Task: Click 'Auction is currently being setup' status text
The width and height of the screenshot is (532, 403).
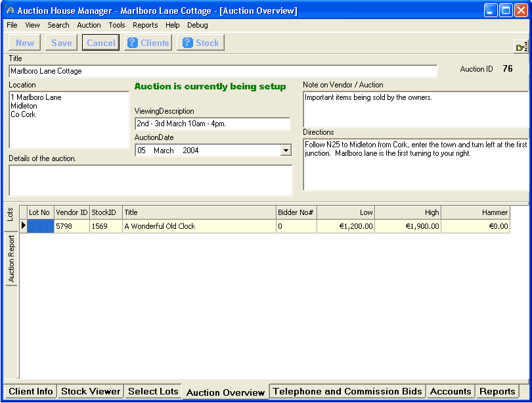Action: point(210,87)
